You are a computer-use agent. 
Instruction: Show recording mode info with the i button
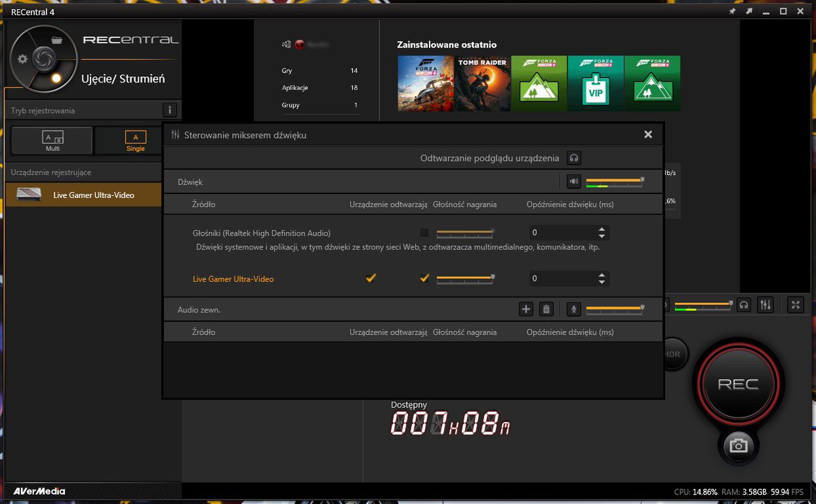click(x=169, y=110)
